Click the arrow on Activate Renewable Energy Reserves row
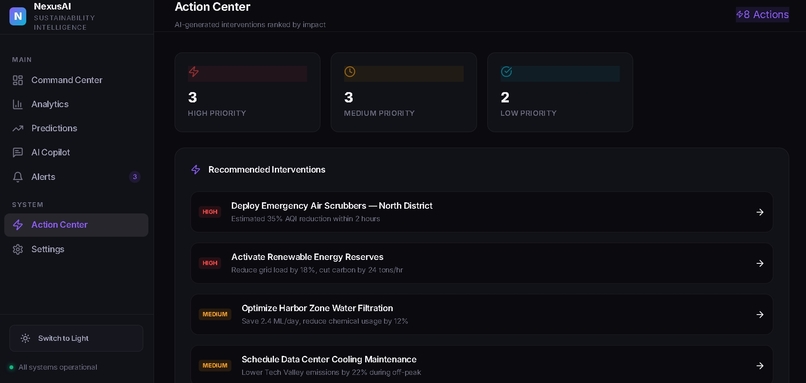This screenshot has width=806, height=383. tap(760, 263)
